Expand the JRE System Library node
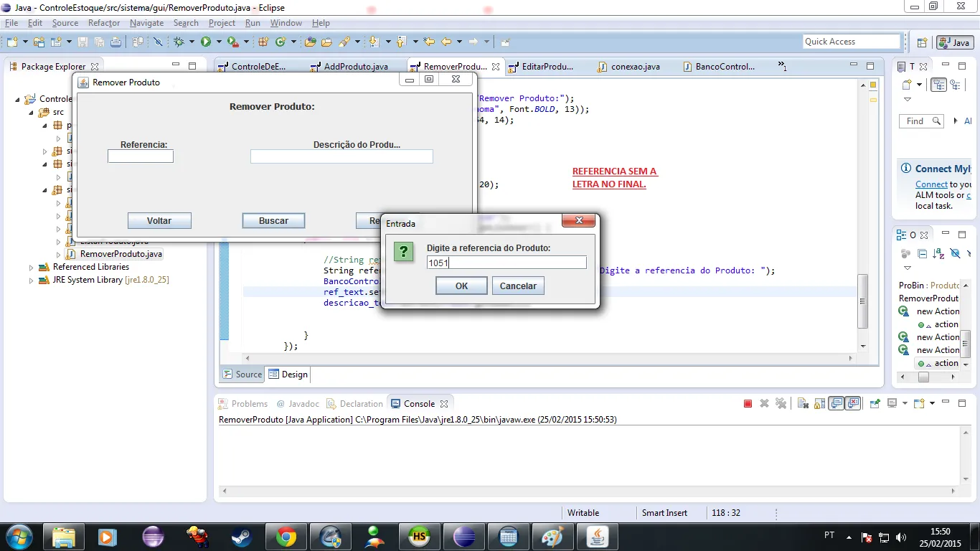 pos(32,281)
